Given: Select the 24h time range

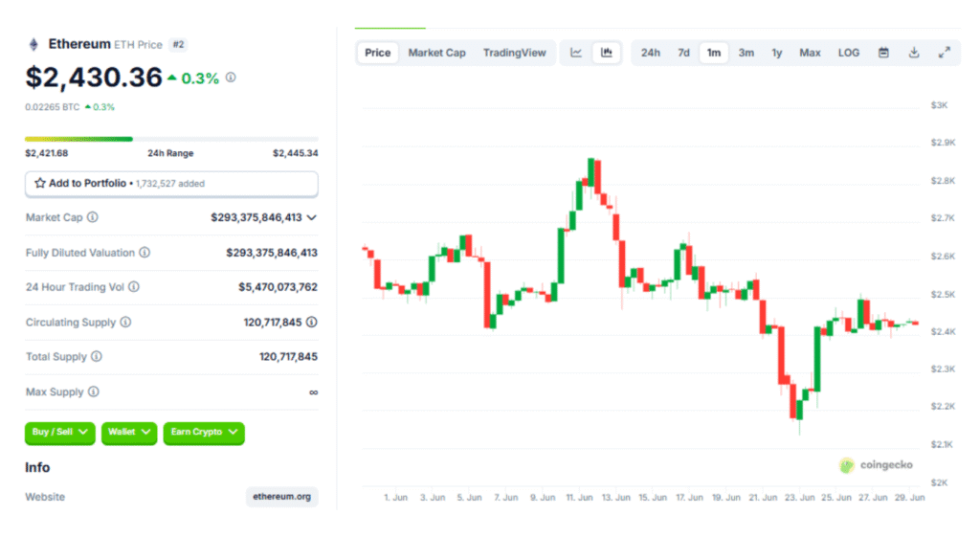Looking at the screenshot, I should tap(651, 53).
